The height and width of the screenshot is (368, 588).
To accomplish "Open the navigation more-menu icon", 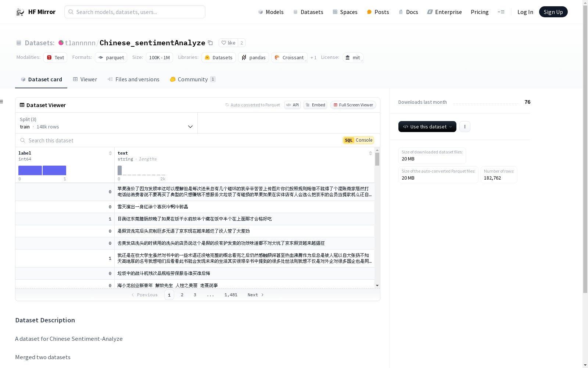I will coord(501,12).
